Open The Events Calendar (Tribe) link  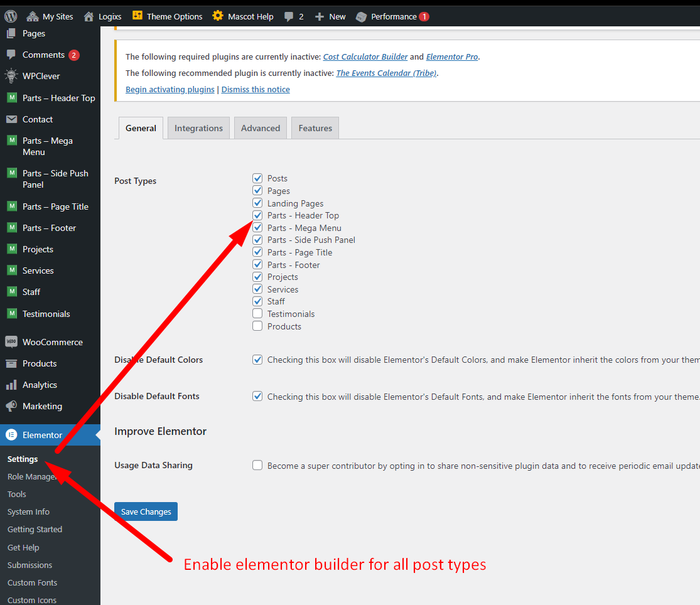pos(386,73)
